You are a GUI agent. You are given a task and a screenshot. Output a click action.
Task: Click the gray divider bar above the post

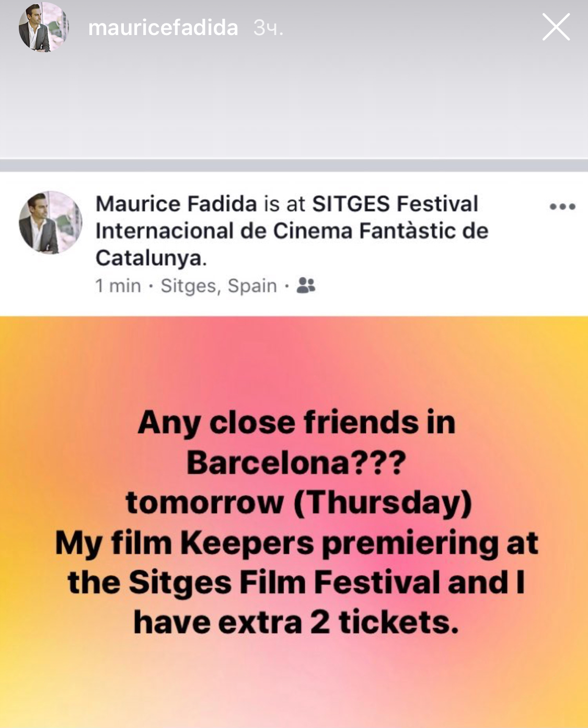click(294, 165)
